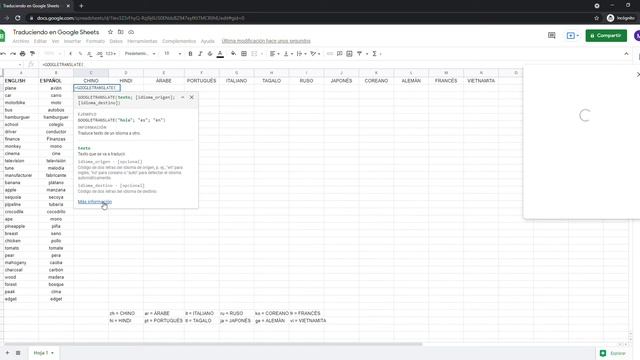This screenshot has height=360, width=640.
Task: Open a new browser tab
Action: pyautogui.click(x=81, y=6)
